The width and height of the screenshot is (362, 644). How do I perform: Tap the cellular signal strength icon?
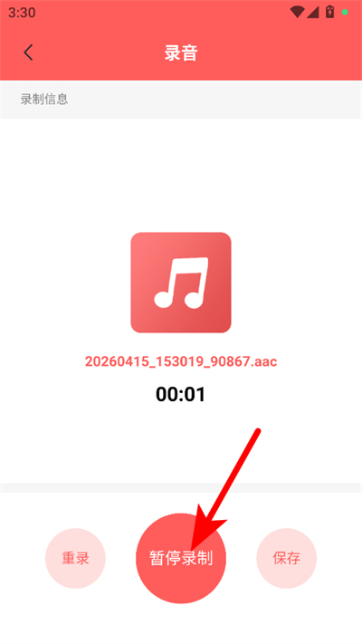tap(313, 13)
